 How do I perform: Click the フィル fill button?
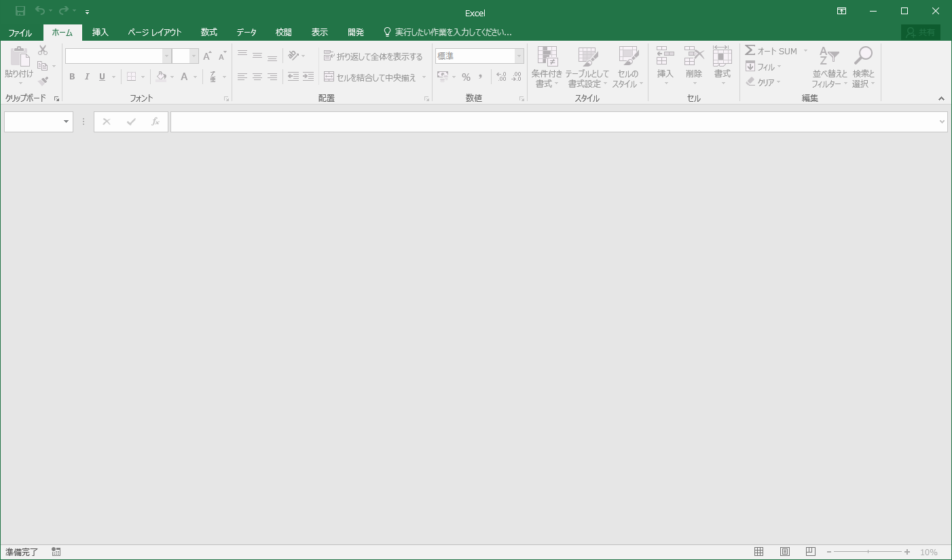pos(761,67)
